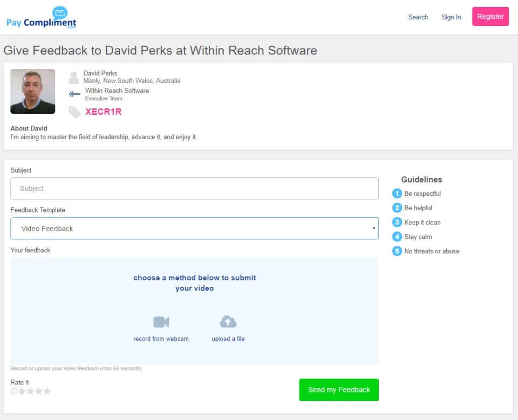The image size is (518, 420).
Task: Click the Guidelines heading
Action: tap(421, 180)
